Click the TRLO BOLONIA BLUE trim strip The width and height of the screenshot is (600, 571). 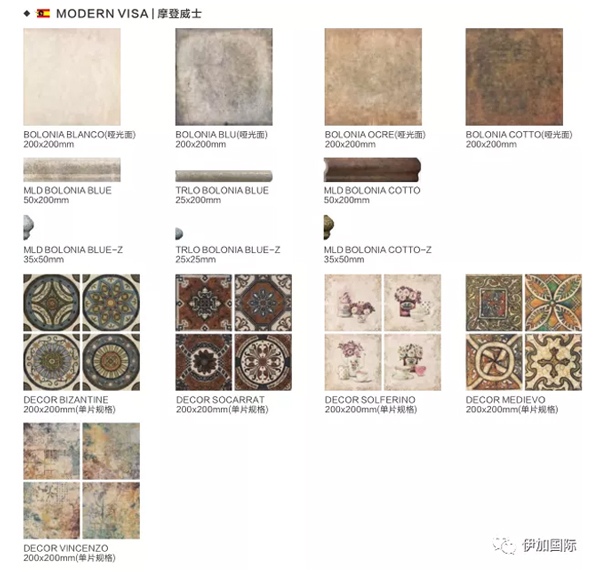pyautogui.click(x=224, y=176)
